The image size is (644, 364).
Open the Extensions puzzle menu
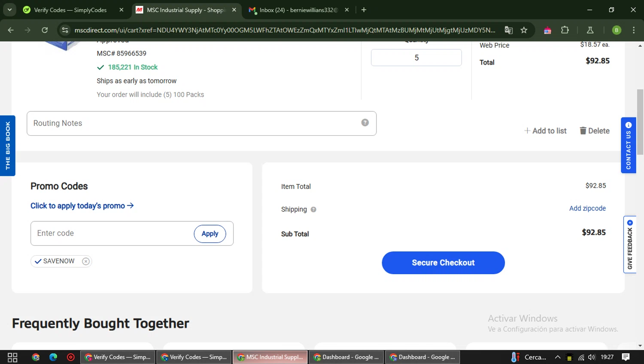click(565, 30)
